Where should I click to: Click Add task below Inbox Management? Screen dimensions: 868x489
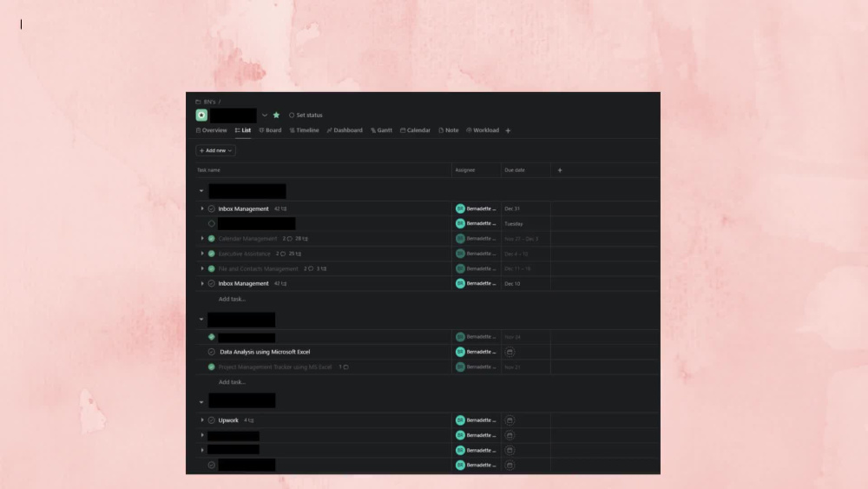[x=232, y=299]
